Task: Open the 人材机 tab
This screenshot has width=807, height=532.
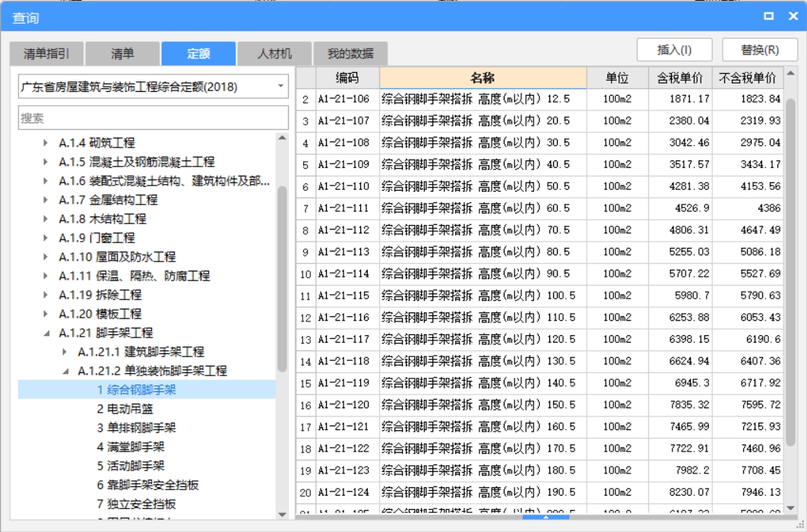Action: point(274,53)
